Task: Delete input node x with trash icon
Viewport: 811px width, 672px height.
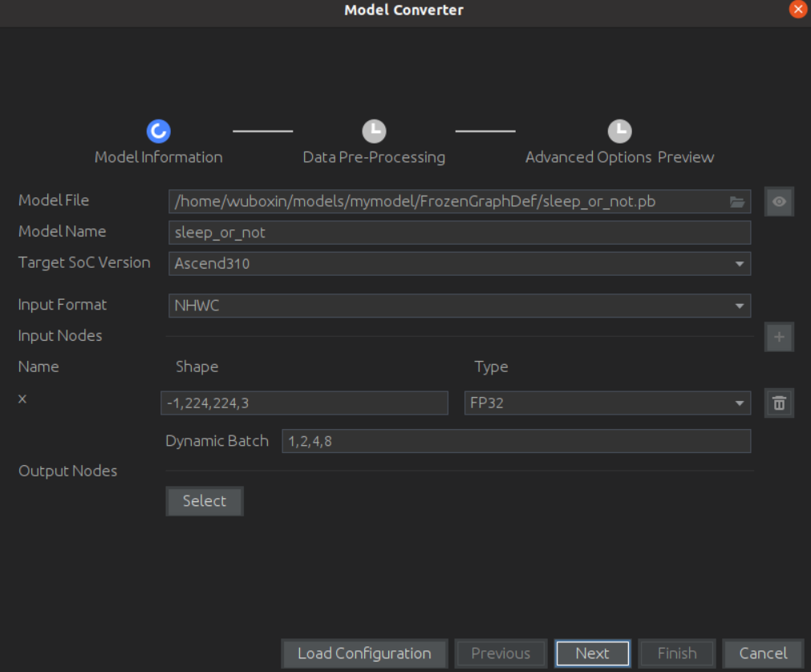Action: 780,403
